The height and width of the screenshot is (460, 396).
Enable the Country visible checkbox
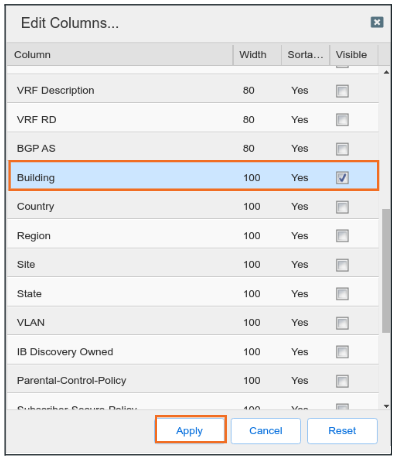tap(342, 207)
